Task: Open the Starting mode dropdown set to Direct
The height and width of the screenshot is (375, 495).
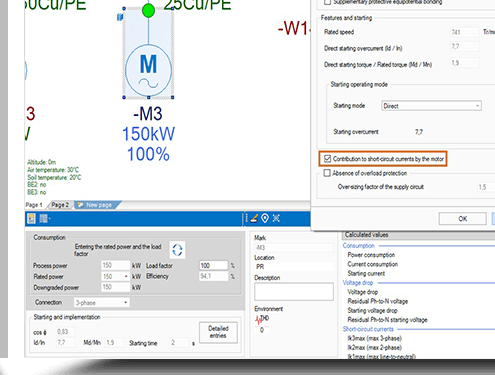Action: coord(431,106)
